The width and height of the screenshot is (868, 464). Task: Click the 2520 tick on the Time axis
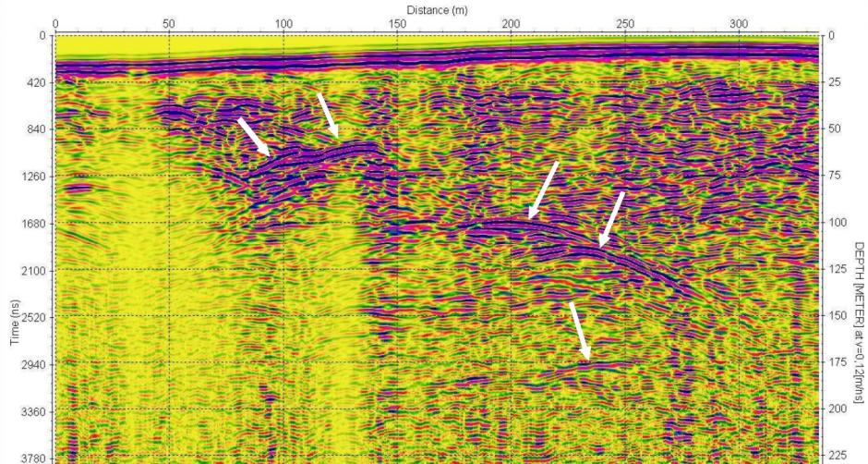pos(35,317)
